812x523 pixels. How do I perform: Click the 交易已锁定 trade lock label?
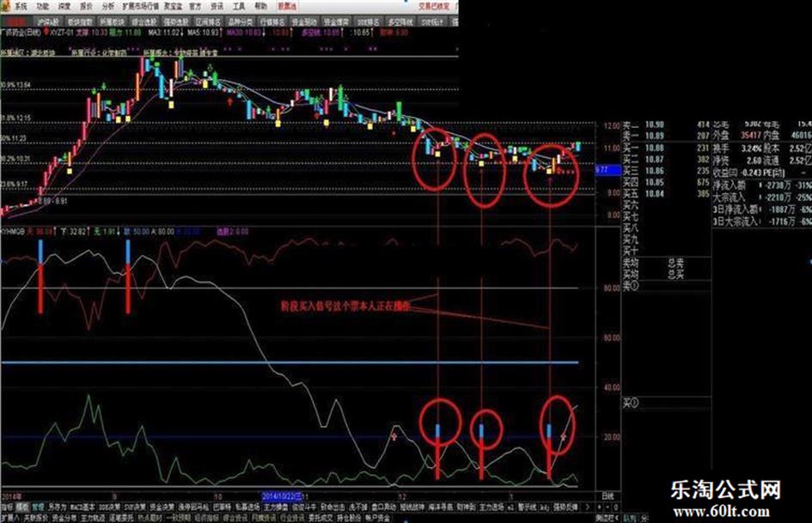point(434,7)
